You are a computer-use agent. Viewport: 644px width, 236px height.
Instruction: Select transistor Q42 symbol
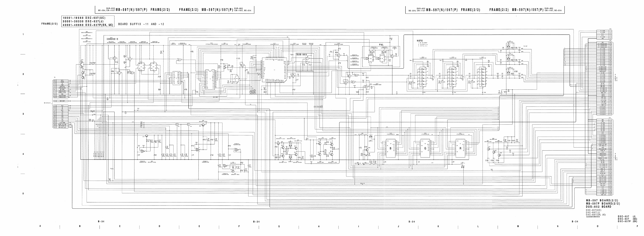tap(82, 62)
